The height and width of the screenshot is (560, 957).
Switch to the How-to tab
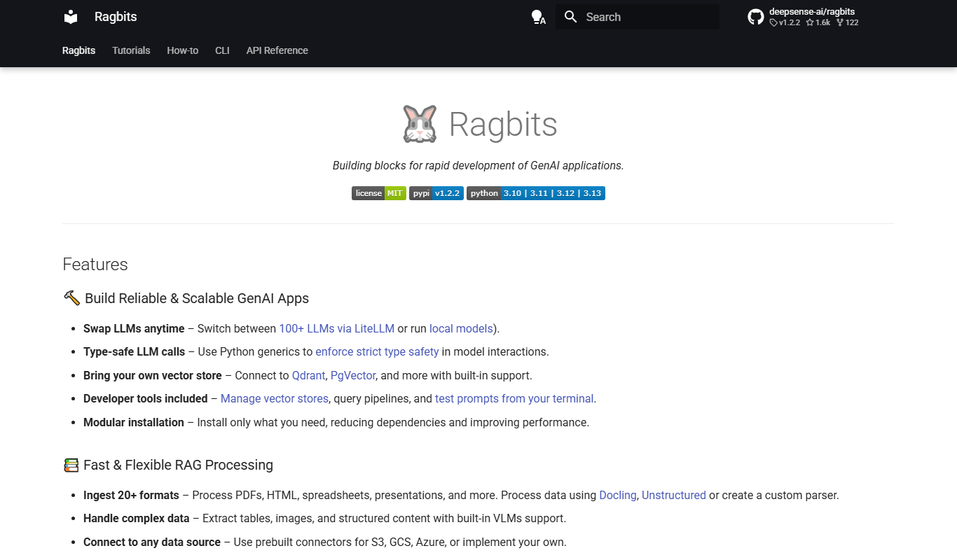tap(182, 50)
